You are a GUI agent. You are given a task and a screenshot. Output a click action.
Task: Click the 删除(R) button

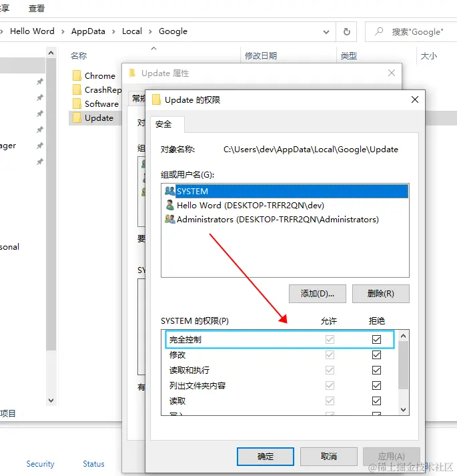[x=381, y=294]
